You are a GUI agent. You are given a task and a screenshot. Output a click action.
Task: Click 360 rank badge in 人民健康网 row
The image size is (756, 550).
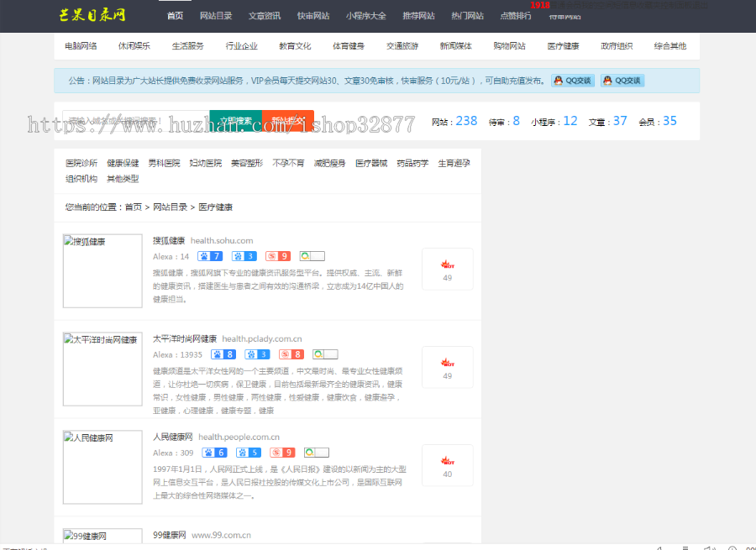pos(317,453)
